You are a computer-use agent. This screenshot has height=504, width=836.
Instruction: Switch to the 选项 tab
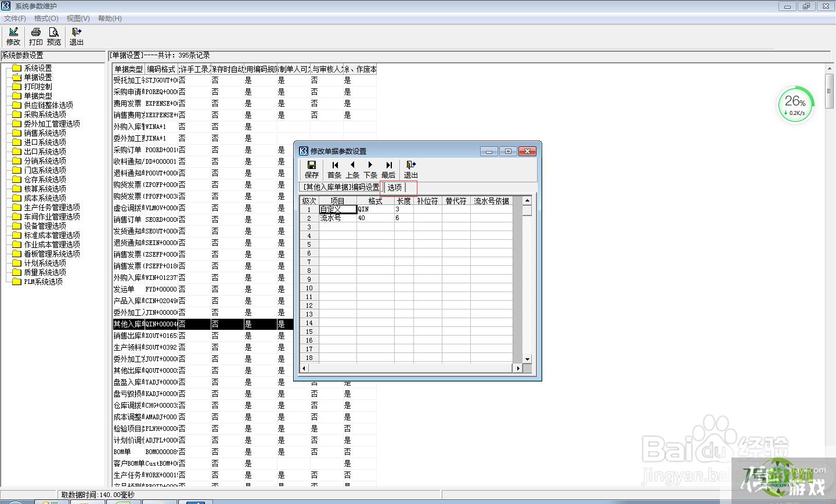tap(395, 187)
